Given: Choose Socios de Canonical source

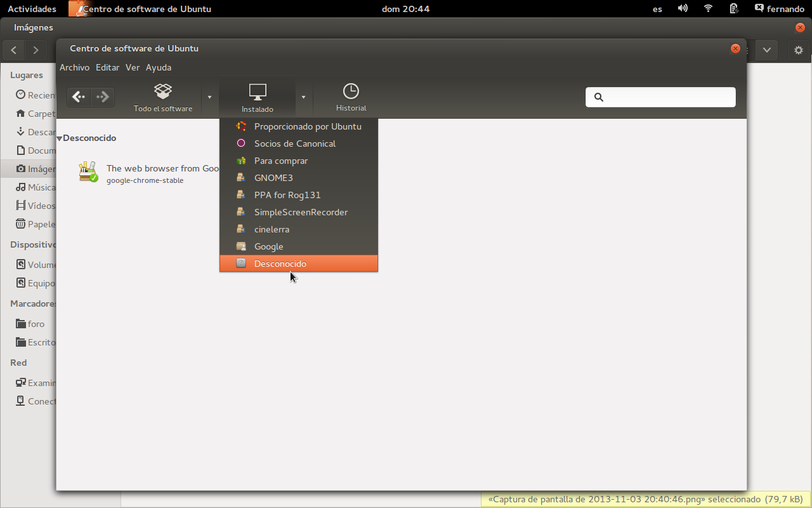Looking at the screenshot, I should [x=299, y=144].
